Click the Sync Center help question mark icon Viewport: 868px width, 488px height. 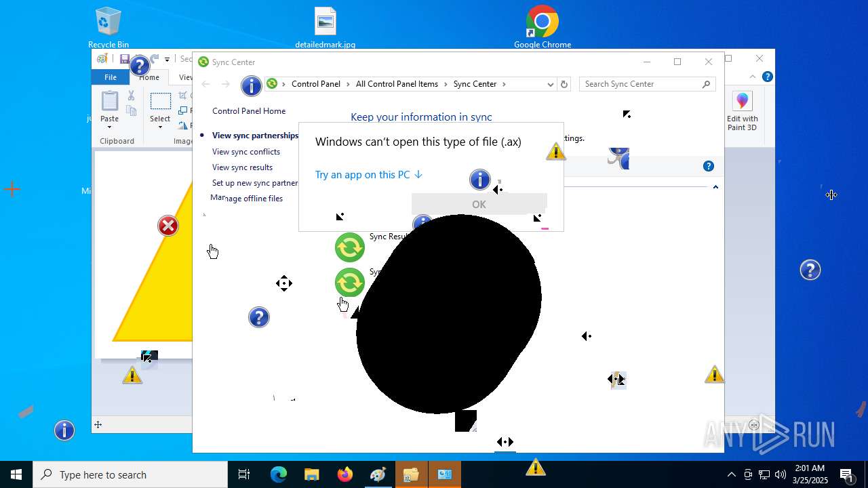(x=709, y=166)
